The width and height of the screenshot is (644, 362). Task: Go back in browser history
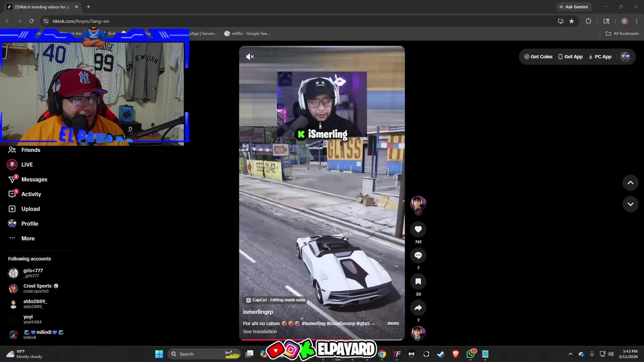7,21
